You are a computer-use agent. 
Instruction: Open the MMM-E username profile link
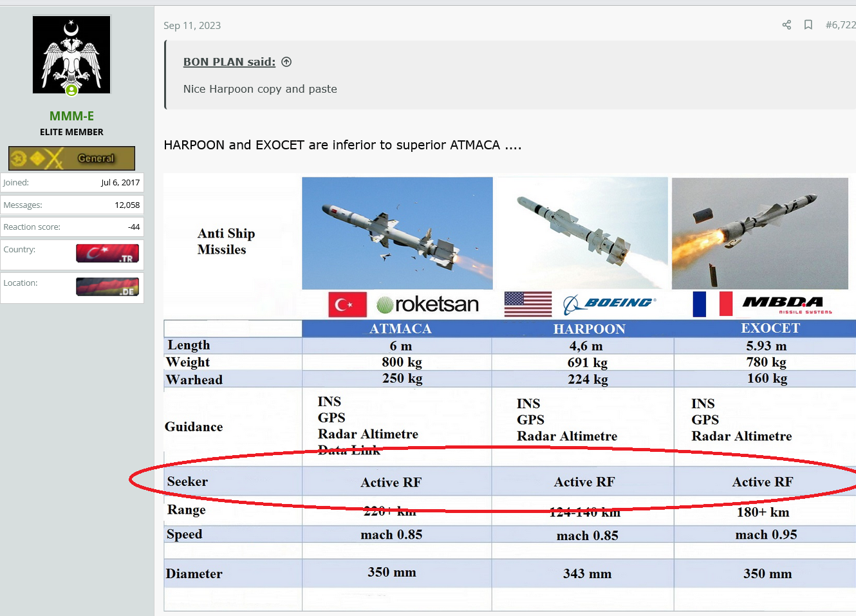71,116
